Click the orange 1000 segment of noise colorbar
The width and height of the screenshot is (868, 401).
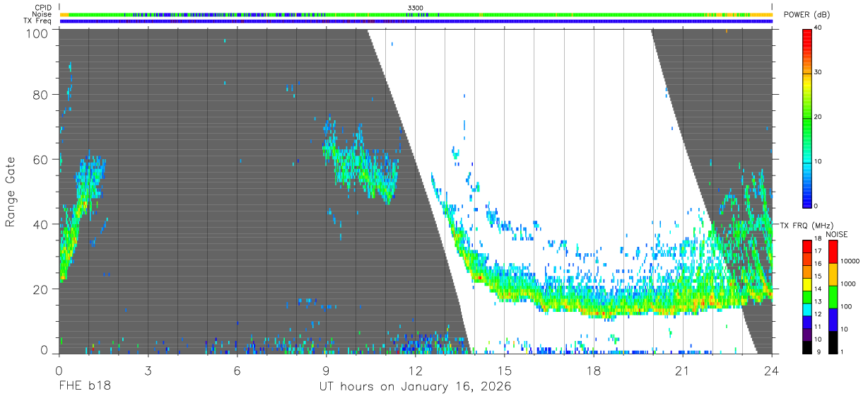832,274
